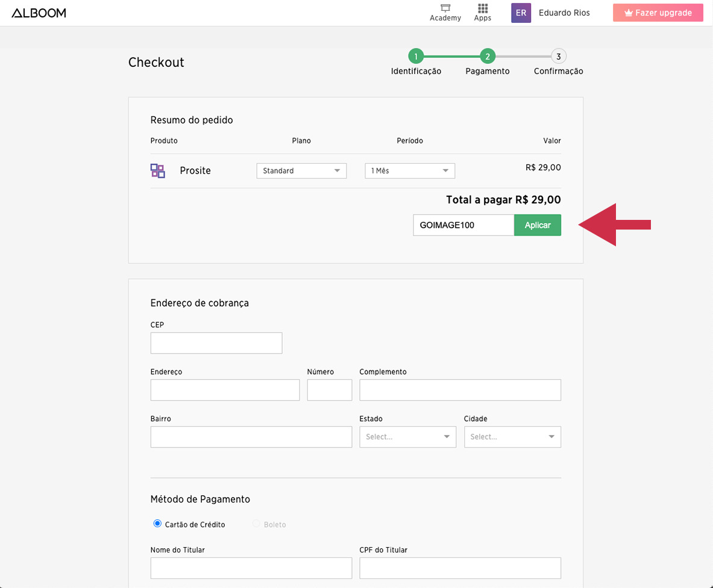The height and width of the screenshot is (588, 713).
Task: Click the Eduardo Rios user name
Action: point(564,13)
